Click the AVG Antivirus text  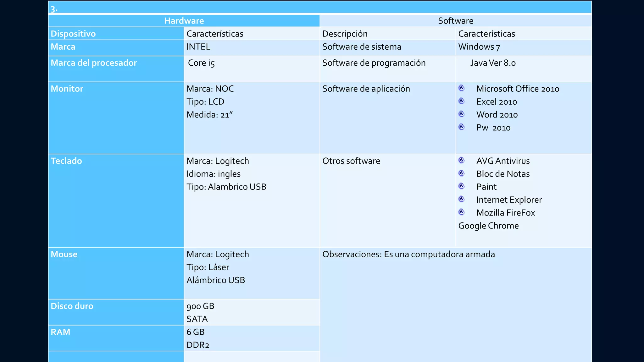503,161
